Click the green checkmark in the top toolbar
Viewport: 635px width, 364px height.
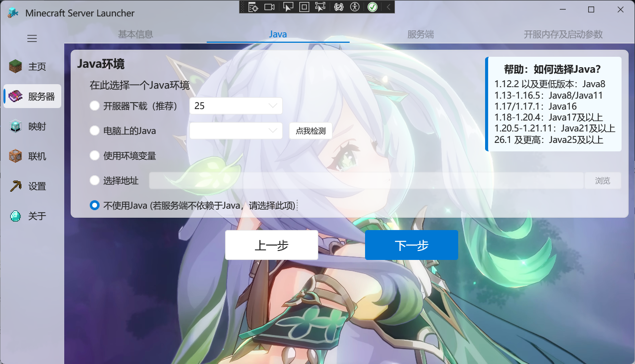tap(373, 7)
